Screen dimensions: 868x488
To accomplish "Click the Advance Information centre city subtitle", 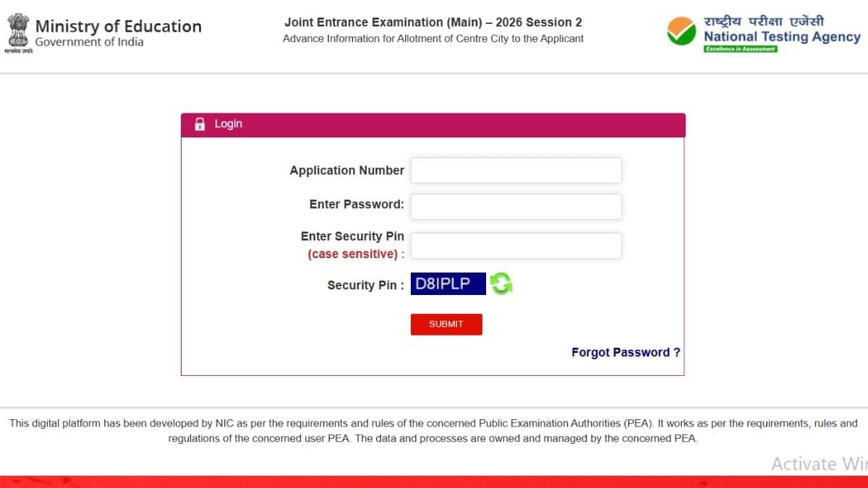I will 433,38.
